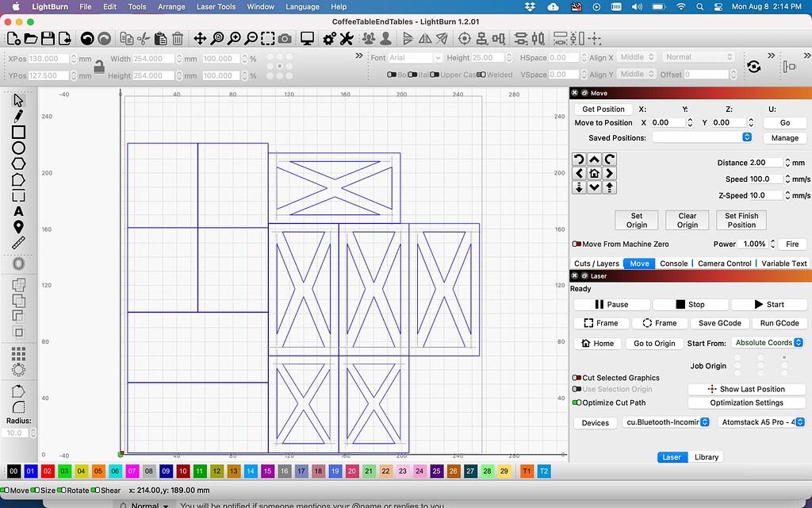Switch to the Console tab
The image size is (812, 508).
(x=674, y=263)
